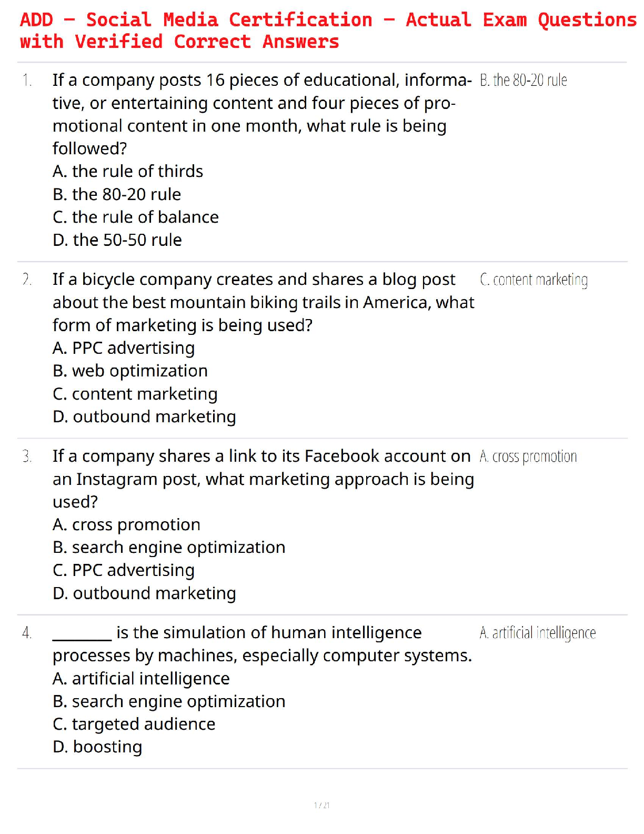
Task: Select option A. the rule of thirds
Action: click(128, 172)
